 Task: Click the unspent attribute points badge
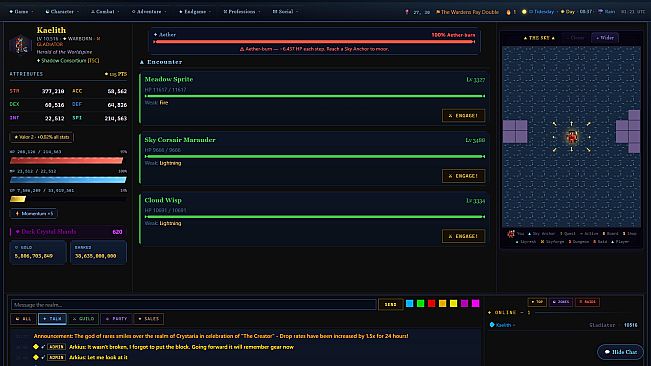pyautogui.click(x=116, y=74)
